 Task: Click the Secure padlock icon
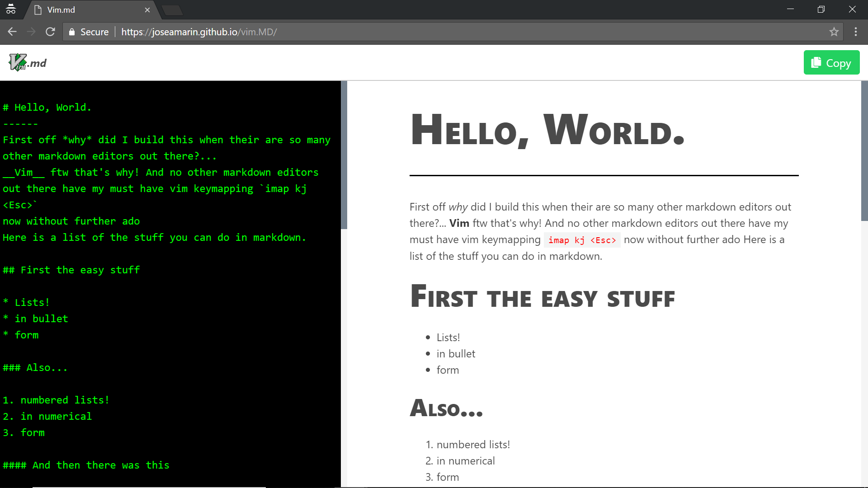tap(71, 32)
